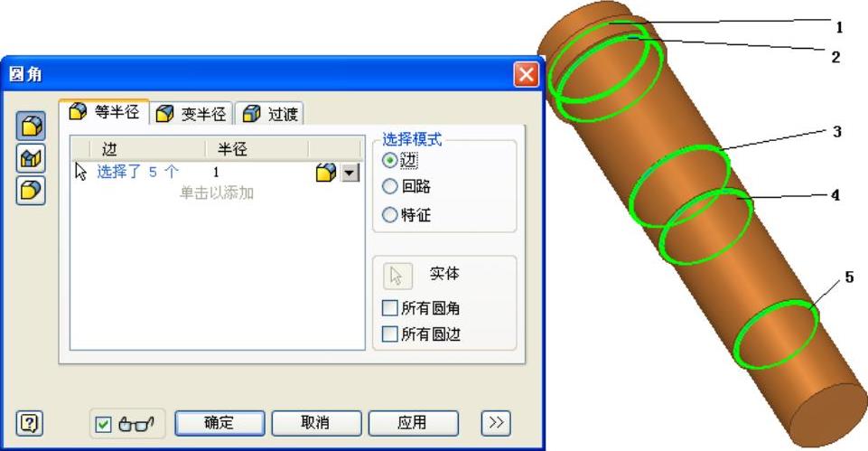Click the yellow cube icon in edge row
The image size is (868, 451).
(x=326, y=173)
